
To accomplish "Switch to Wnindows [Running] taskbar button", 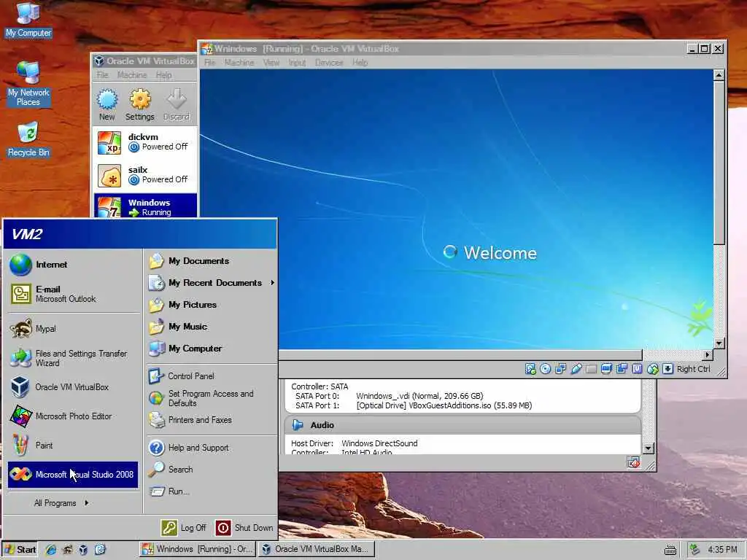I will pyautogui.click(x=198, y=549).
